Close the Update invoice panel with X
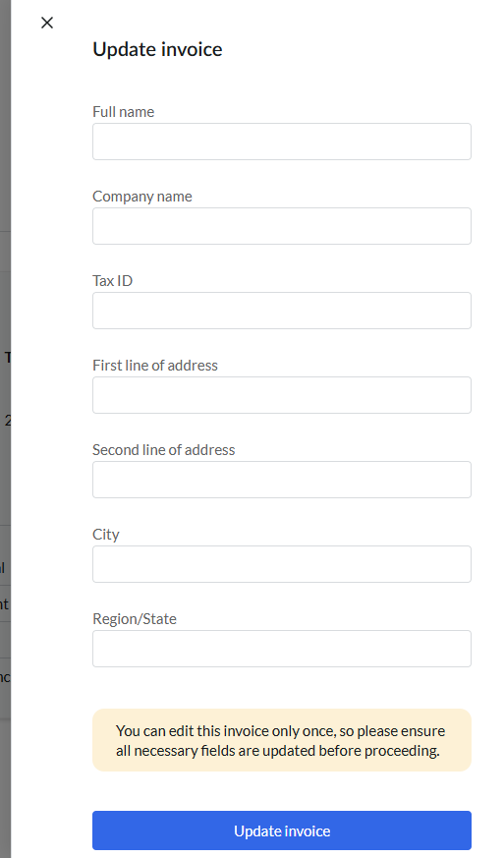 [x=47, y=23]
